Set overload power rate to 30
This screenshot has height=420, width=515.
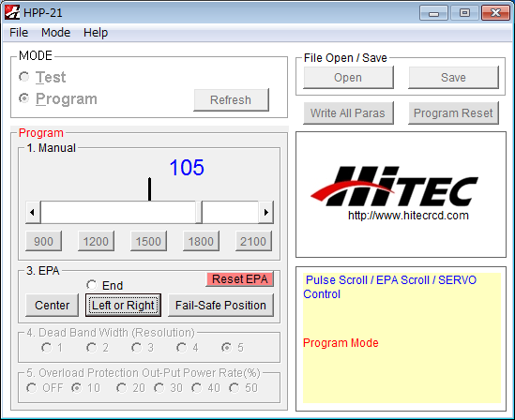[159, 388]
